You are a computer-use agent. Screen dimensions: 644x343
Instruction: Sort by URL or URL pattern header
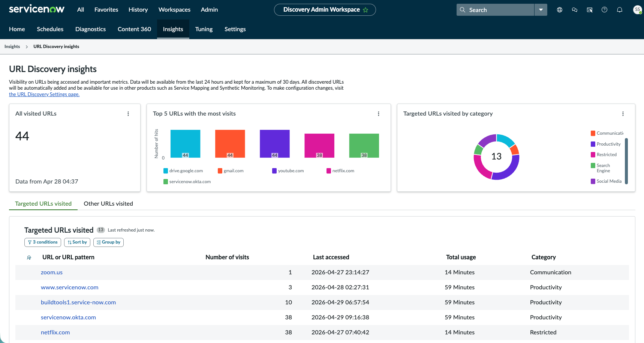68,257
